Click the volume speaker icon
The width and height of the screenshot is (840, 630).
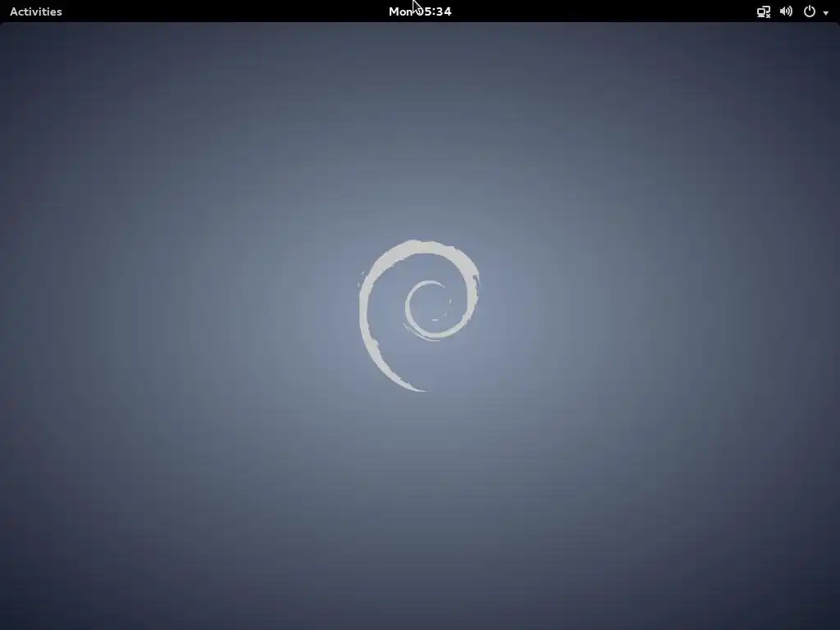(786, 11)
